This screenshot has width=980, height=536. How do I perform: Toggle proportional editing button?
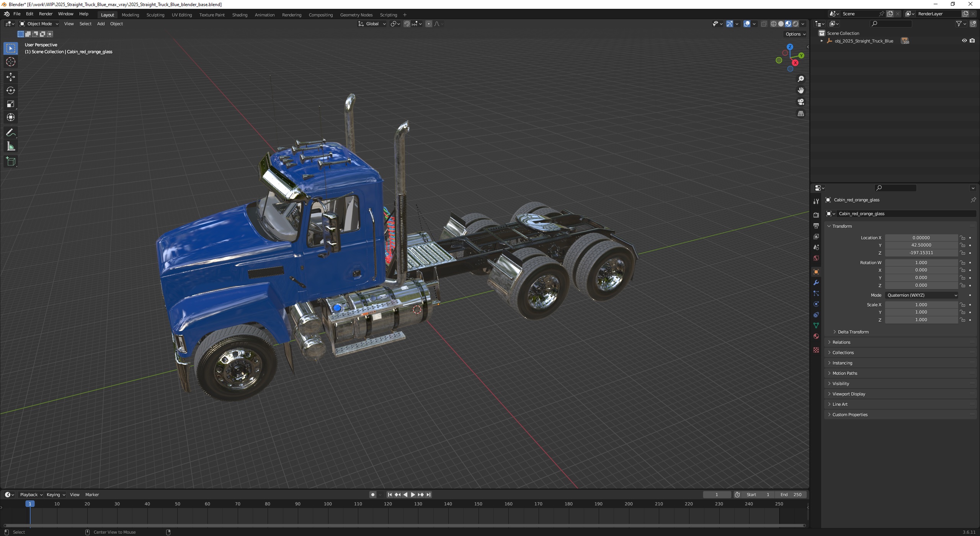[429, 24]
